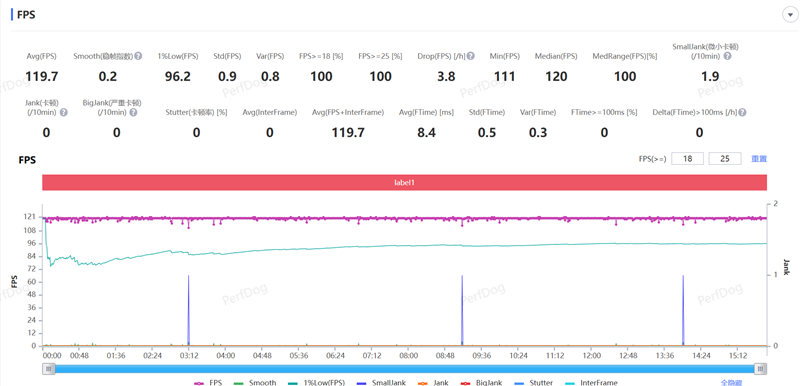Open help icon beside Delta(FTime)>100ms
Viewport: 800px width, 386px height.
(742, 112)
